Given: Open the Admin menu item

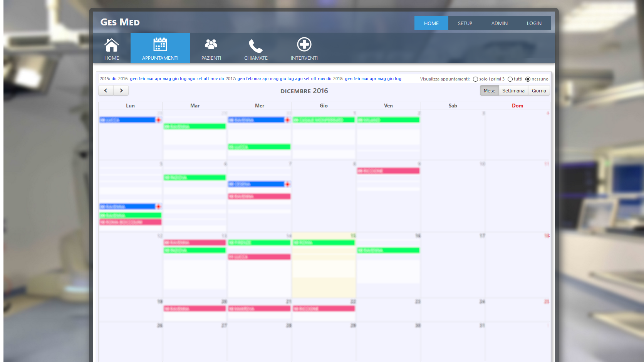Looking at the screenshot, I should (499, 23).
